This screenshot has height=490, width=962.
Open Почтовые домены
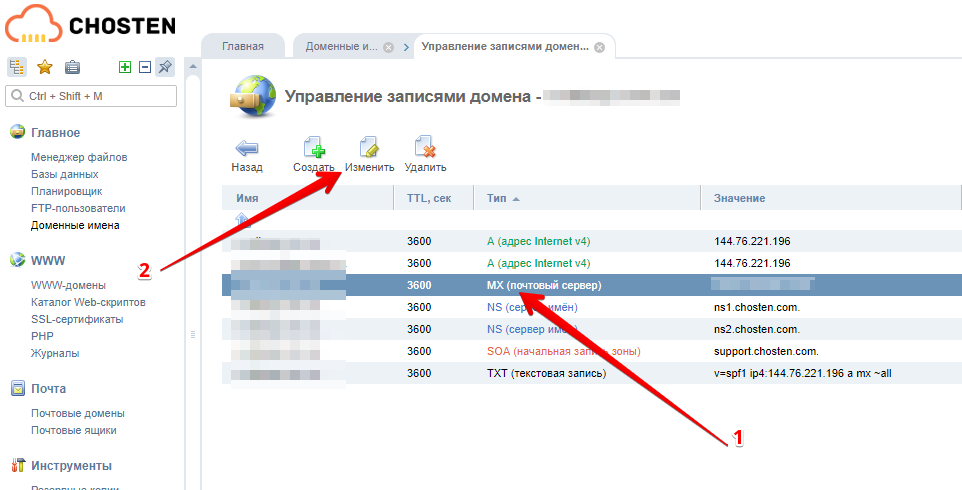78,413
